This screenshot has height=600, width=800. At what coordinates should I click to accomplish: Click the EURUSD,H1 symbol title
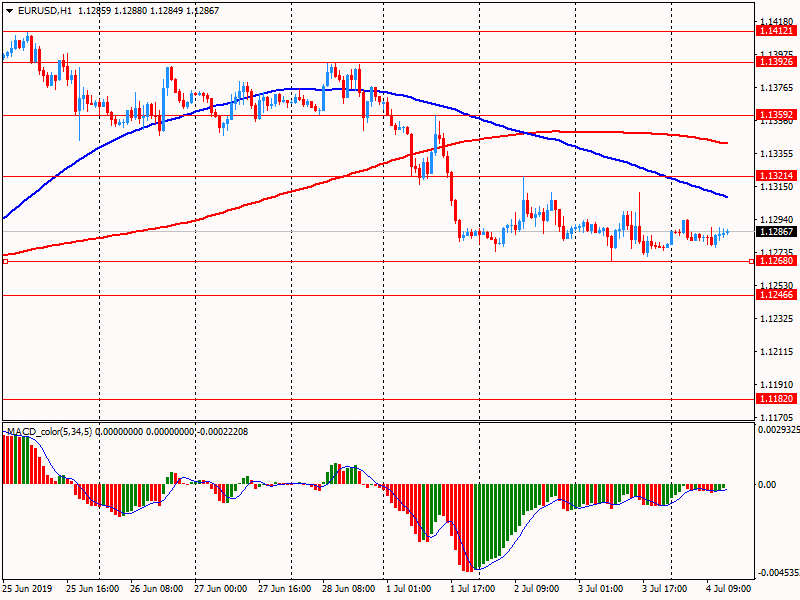[x=45, y=11]
